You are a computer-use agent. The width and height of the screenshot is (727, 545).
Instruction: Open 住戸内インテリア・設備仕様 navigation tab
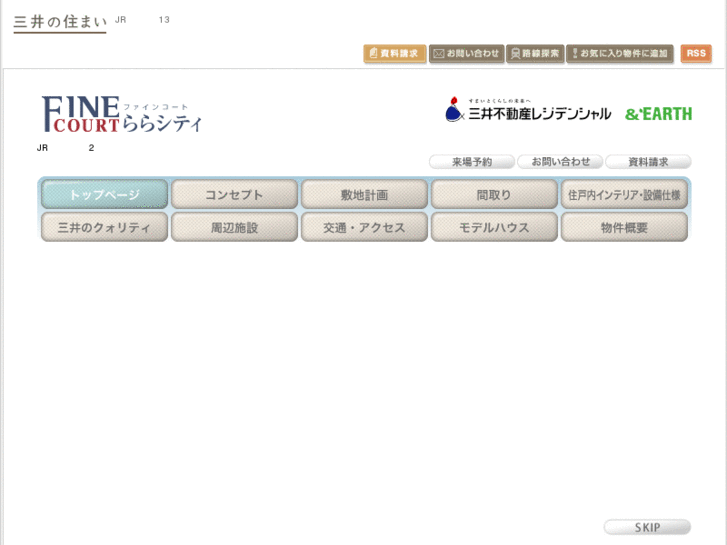point(624,194)
